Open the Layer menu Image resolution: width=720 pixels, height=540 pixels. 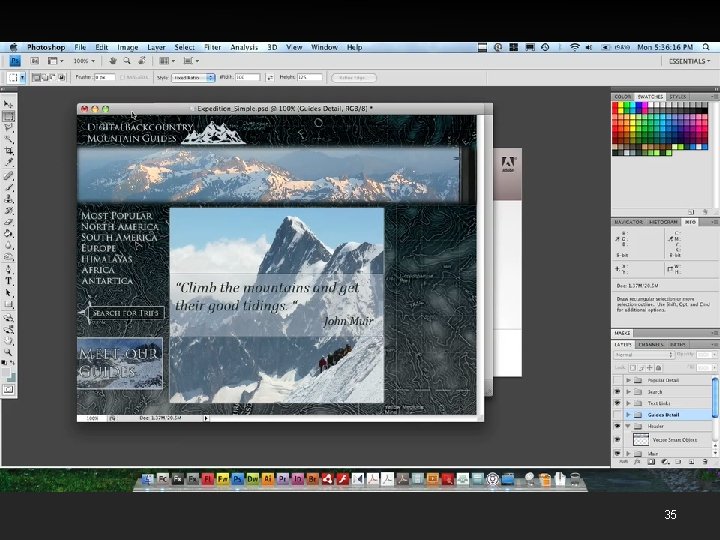click(156, 47)
